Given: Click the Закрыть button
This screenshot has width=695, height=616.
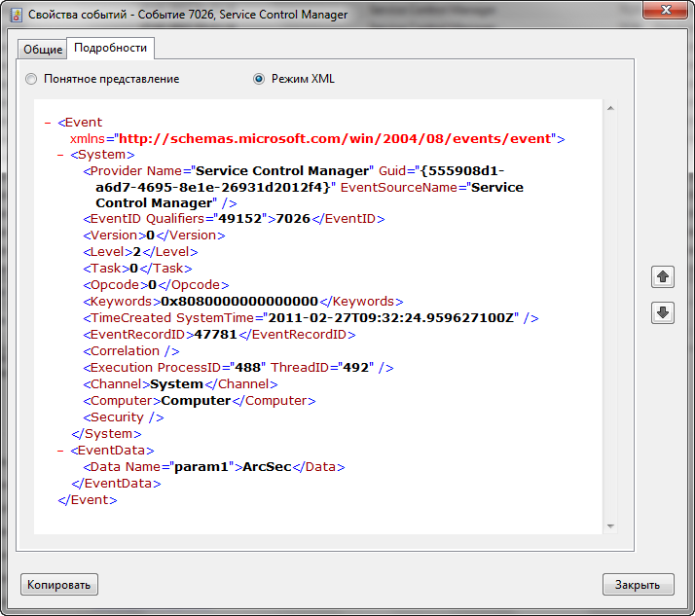Looking at the screenshot, I should 638,585.
